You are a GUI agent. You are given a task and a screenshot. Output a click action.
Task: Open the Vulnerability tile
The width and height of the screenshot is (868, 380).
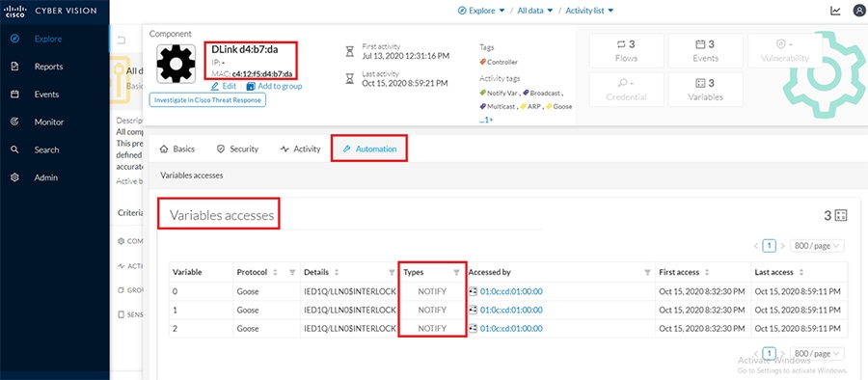pos(784,50)
